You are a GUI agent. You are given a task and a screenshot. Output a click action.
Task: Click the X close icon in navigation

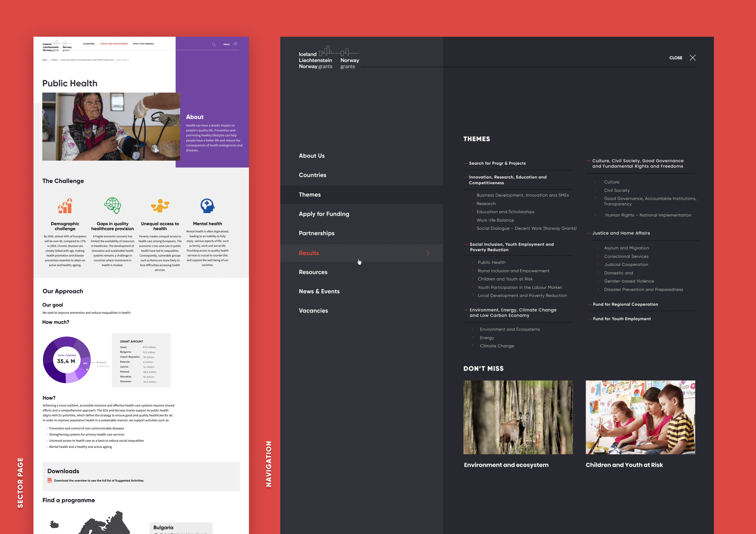pyautogui.click(x=693, y=58)
